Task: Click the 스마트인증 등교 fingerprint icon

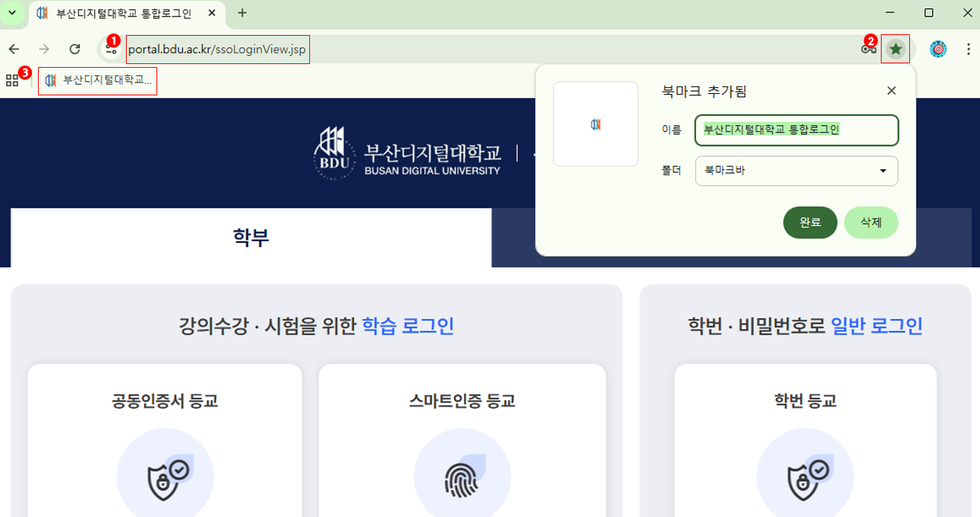Action: pyautogui.click(x=463, y=475)
